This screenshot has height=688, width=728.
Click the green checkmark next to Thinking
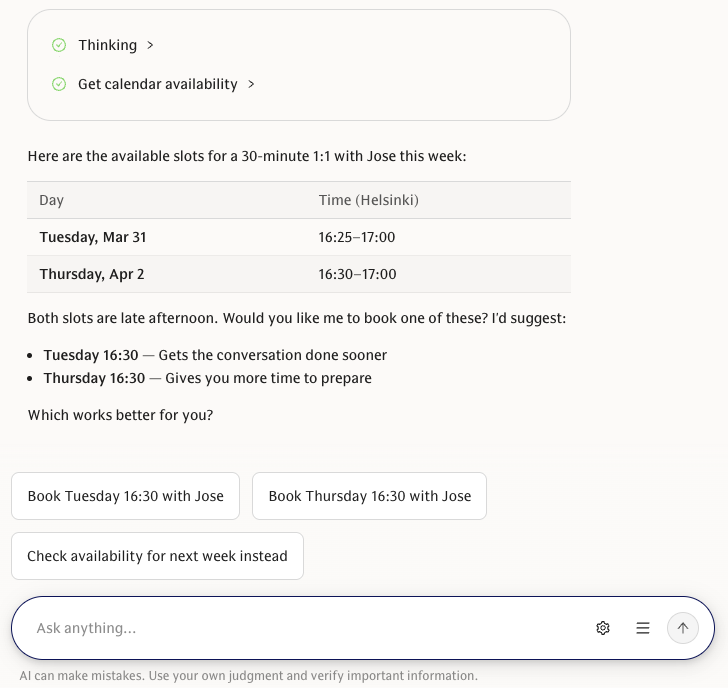point(59,45)
